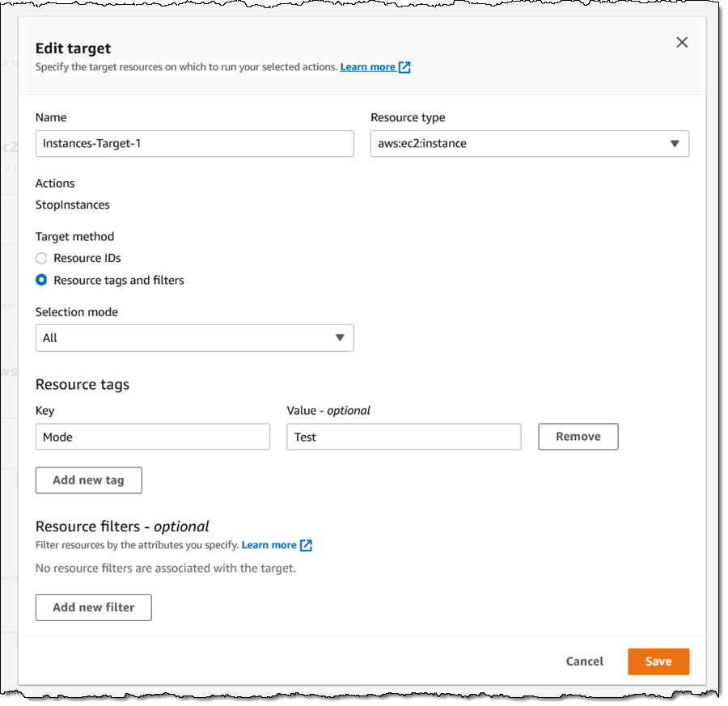Select the Resource tags and filters option
Viewport: 728px width, 706px height.
pyautogui.click(x=41, y=281)
